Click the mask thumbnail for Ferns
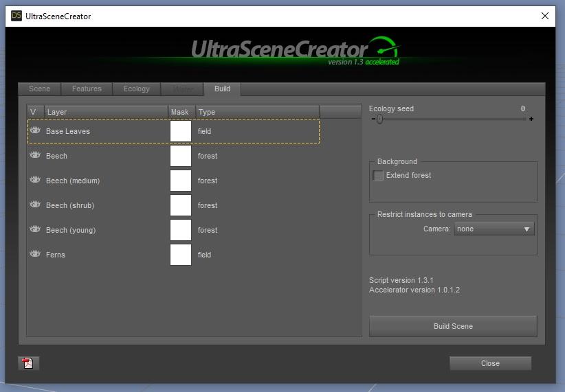The image size is (565, 392). pos(181,255)
